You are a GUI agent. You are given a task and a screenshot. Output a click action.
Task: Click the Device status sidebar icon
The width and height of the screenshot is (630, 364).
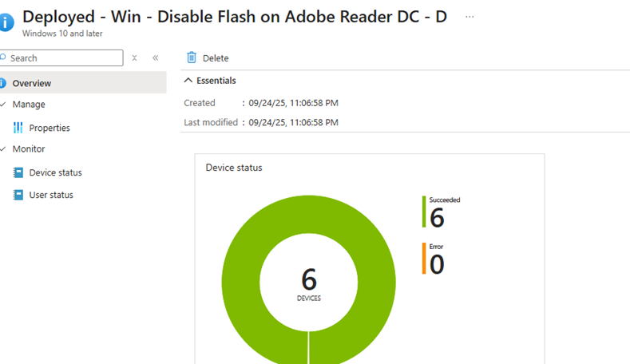[18, 172]
